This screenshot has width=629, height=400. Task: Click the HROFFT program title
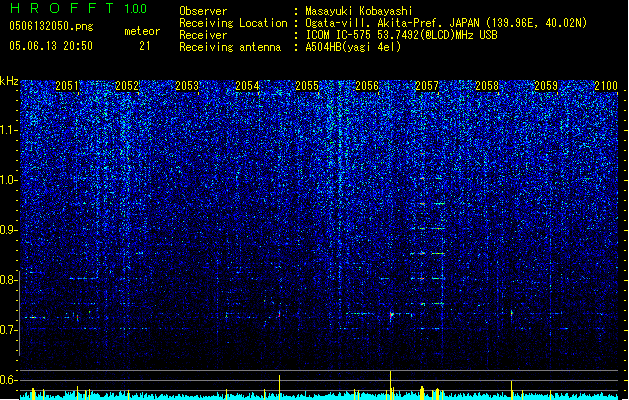point(62,8)
